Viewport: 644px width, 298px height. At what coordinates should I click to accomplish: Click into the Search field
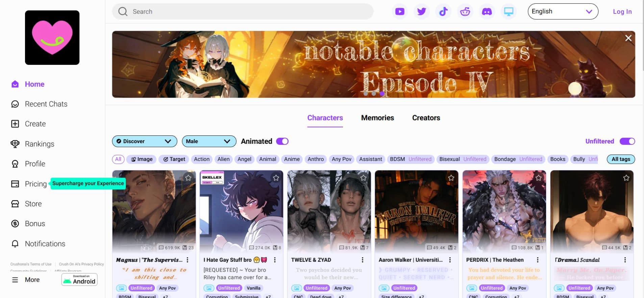243,11
